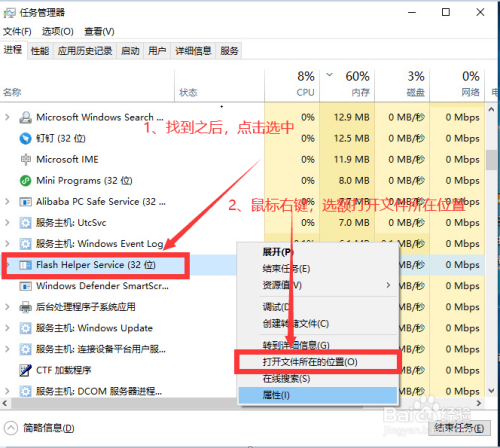Click the Windows Defender SmartScreen process icon
The height and width of the screenshot is (448, 500).
click(x=25, y=286)
